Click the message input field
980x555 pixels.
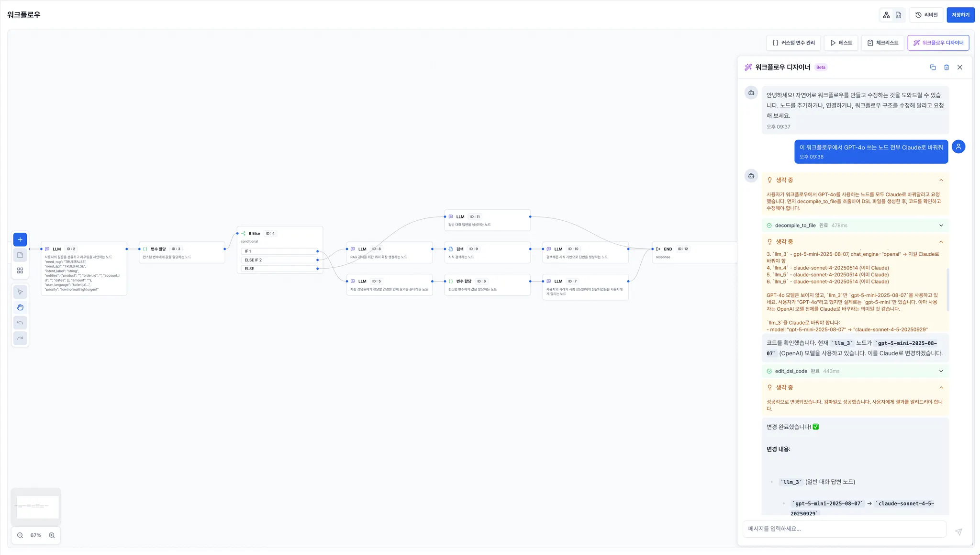pyautogui.click(x=844, y=529)
